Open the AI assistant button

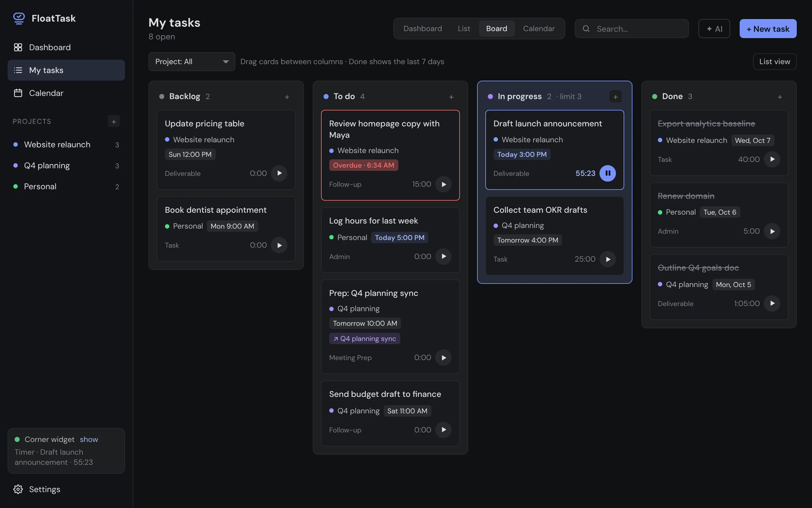coord(714,29)
